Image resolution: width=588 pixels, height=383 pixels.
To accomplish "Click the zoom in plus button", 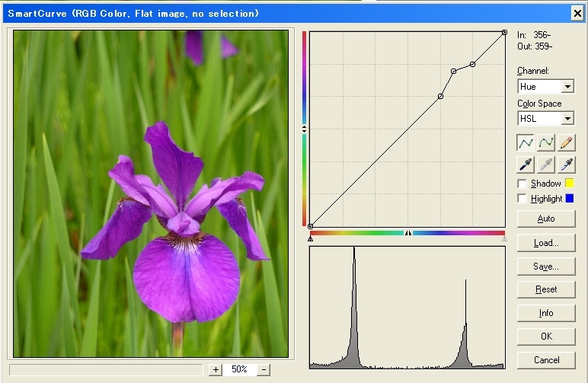I will 216,369.
